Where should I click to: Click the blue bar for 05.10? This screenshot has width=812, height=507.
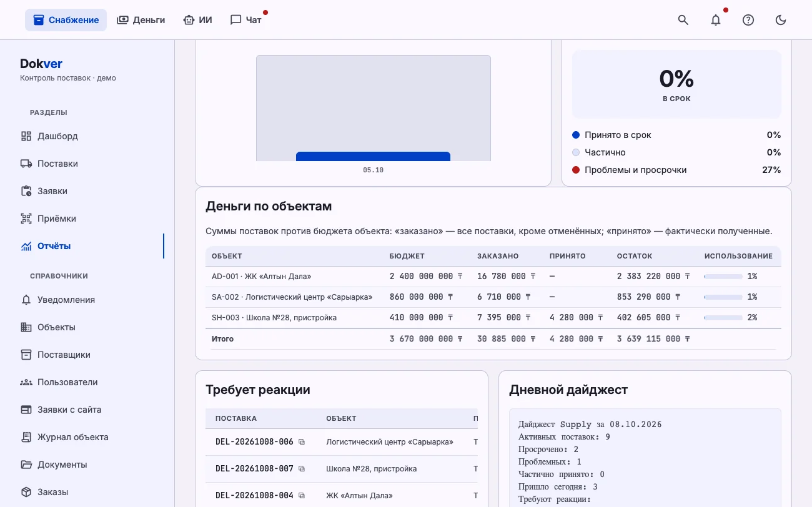coord(373,157)
